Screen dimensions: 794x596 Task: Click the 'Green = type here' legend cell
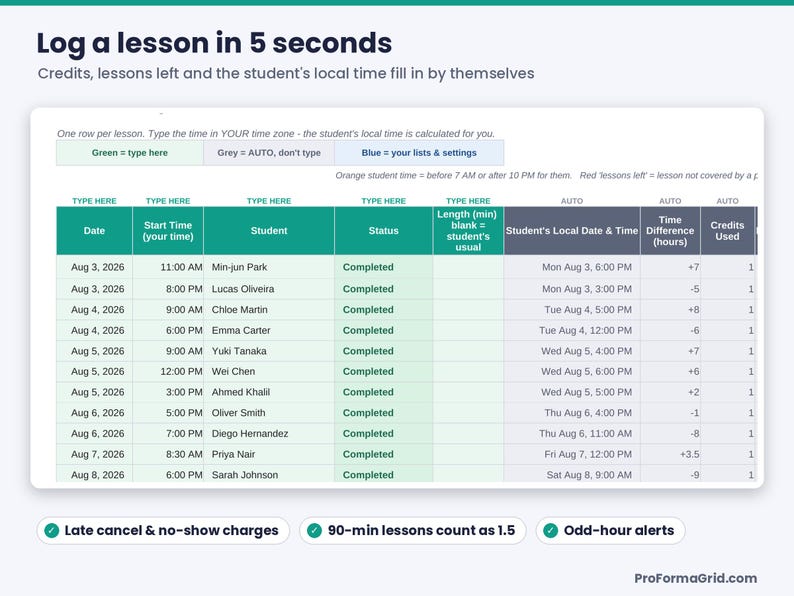130,153
